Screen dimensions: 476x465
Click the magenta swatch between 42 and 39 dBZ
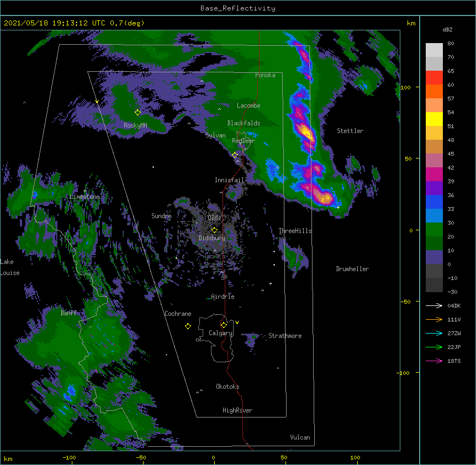point(434,175)
